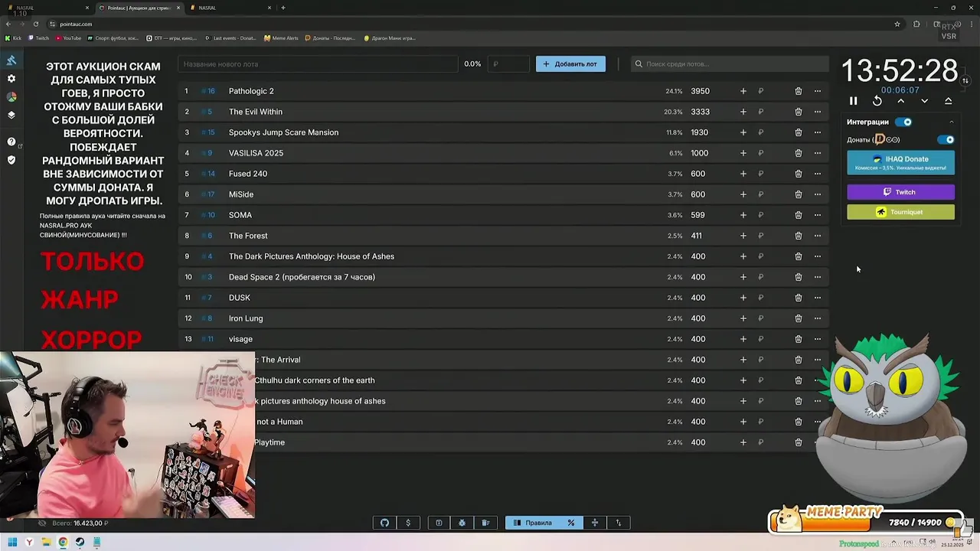Toggle the percent display button

coord(570,523)
